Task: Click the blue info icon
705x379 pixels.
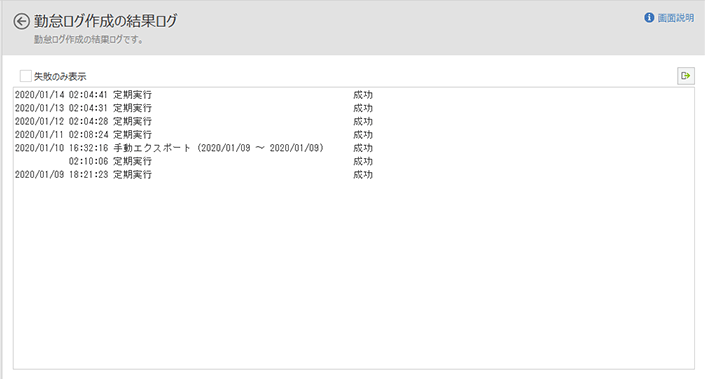Action: pyautogui.click(x=649, y=18)
